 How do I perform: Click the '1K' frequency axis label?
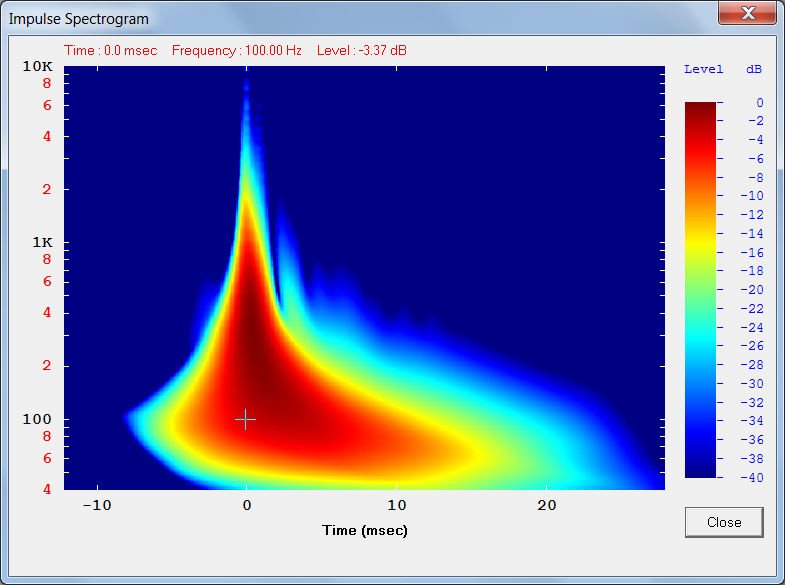pos(43,243)
